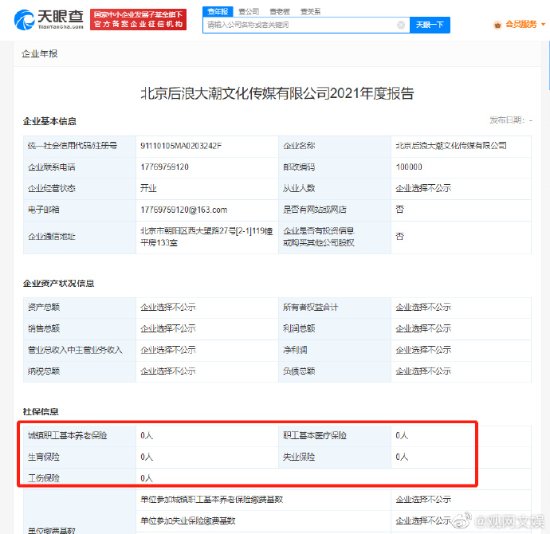Click the credit code 91110105MA0203242F
Screen dimensions: 550x534
(x=181, y=146)
